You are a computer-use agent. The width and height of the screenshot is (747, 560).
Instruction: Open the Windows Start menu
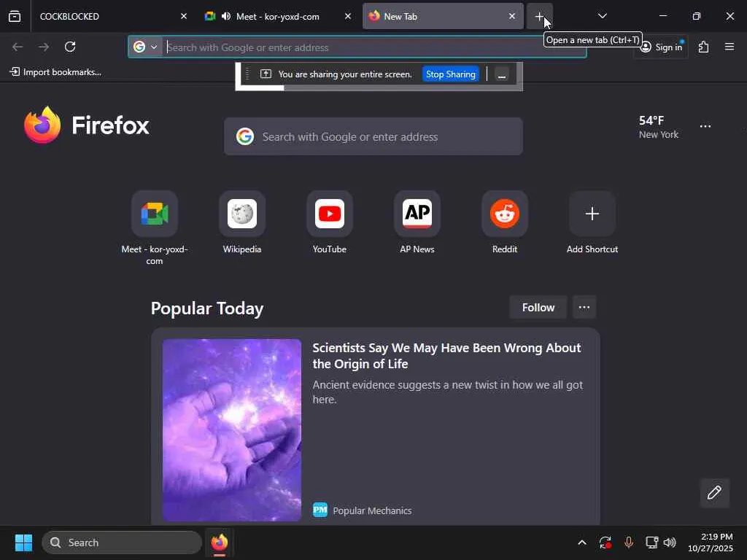(x=23, y=542)
